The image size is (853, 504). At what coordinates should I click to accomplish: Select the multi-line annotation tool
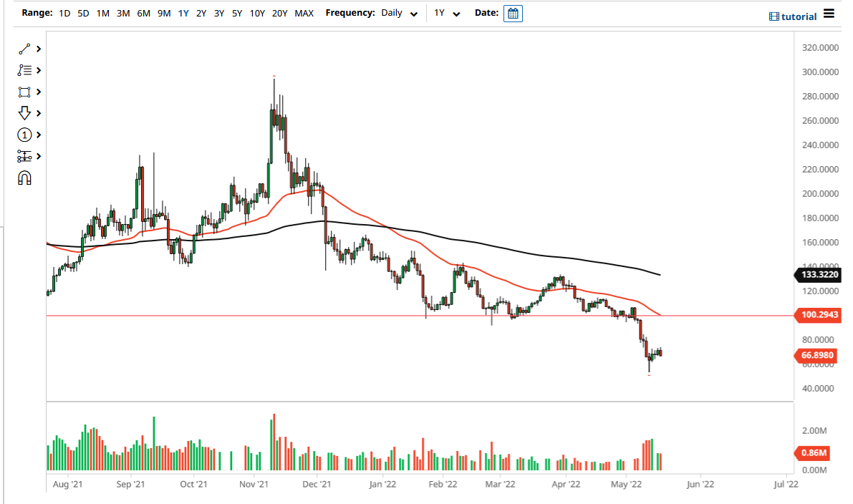tap(24, 70)
